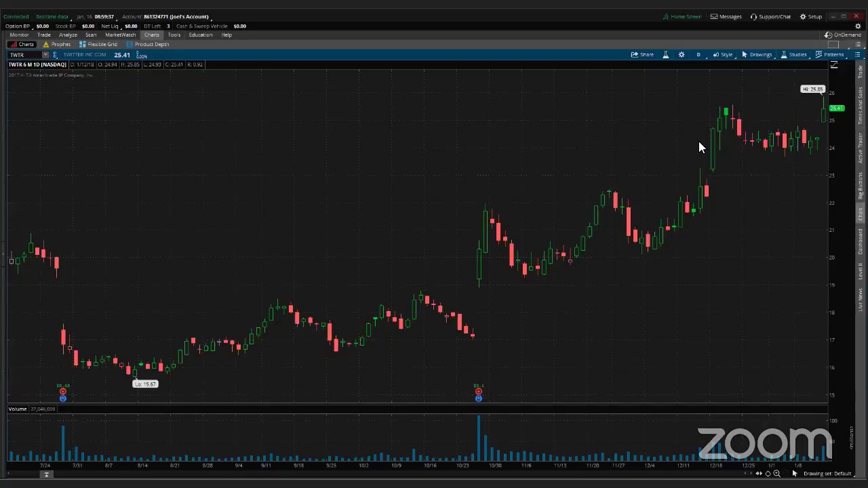Viewport: 868px width, 488px height.
Task: Open the Flexible Grid subtab
Action: coord(98,44)
